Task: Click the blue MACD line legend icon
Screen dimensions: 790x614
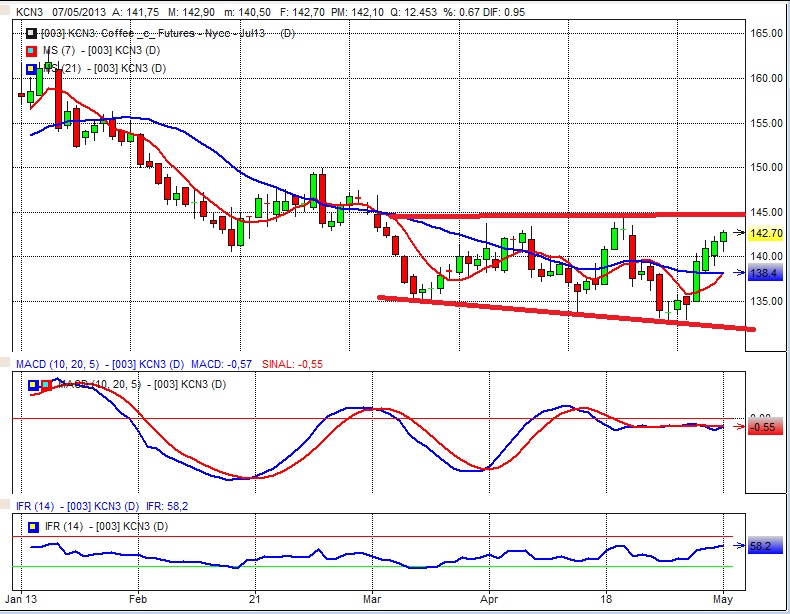Action: 31,385
